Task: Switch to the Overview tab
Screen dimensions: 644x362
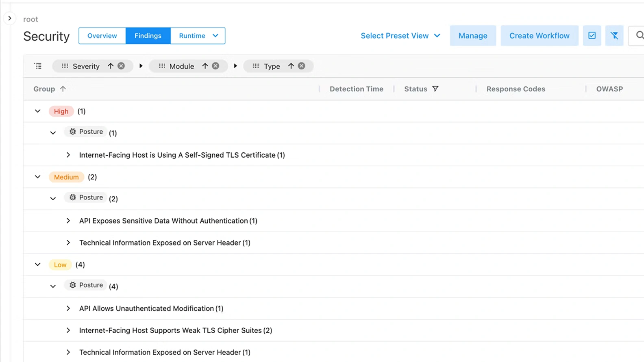Action: point(102,36)
